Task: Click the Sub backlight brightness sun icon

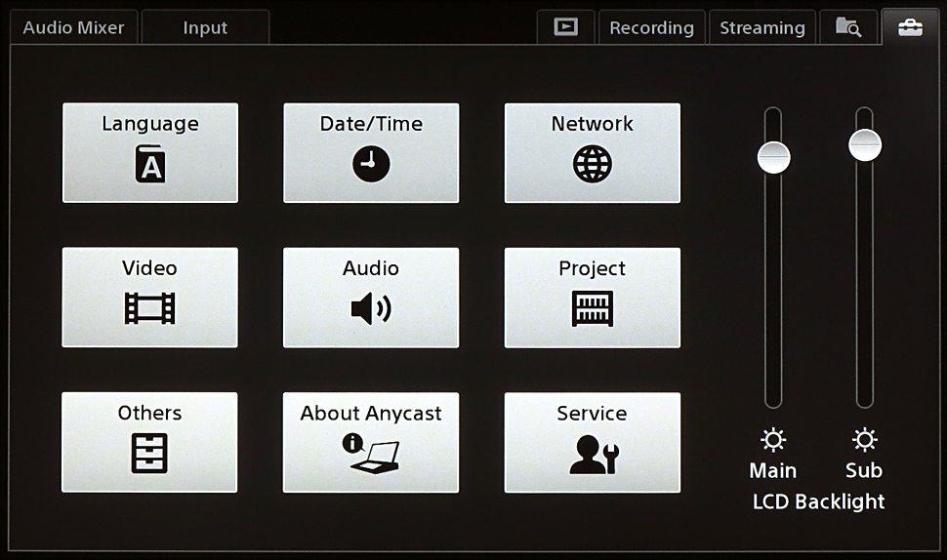Action: coord(864,440)
